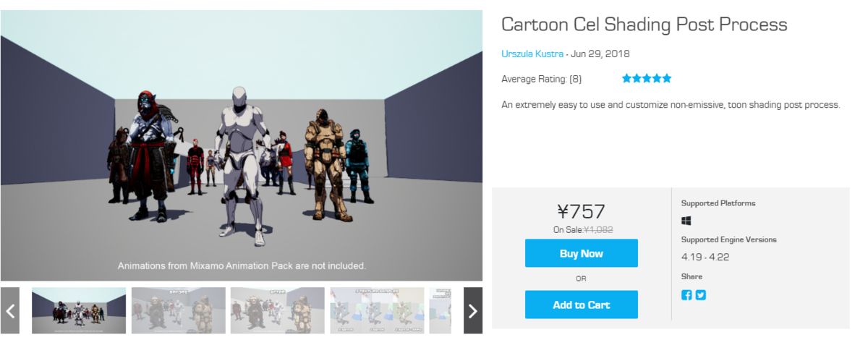The image size is (868, 340).
Task: Click the rating count (8)
Action: 575,79
